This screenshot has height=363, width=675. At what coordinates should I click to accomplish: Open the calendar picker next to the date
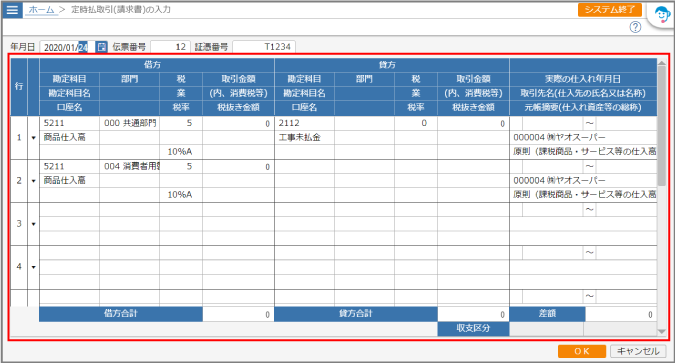click(x=101, y=47)
